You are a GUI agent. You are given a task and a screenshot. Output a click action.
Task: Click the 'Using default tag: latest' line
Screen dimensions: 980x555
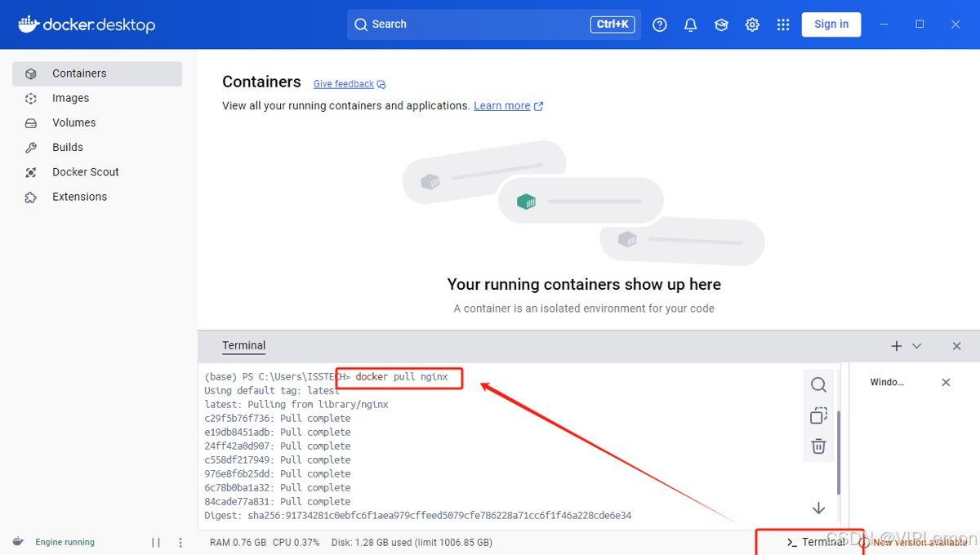[x=272, y=391]
